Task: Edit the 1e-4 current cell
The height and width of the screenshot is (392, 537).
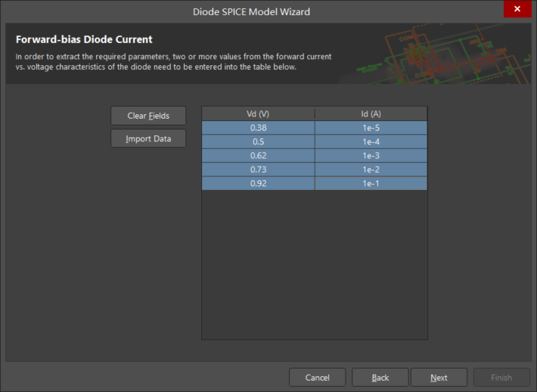Action: [371, 142]
